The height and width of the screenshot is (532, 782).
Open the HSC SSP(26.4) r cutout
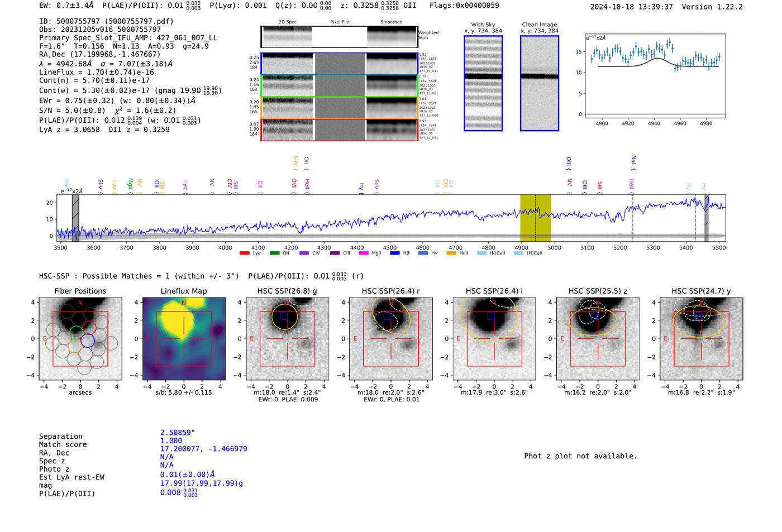[390, 339]
